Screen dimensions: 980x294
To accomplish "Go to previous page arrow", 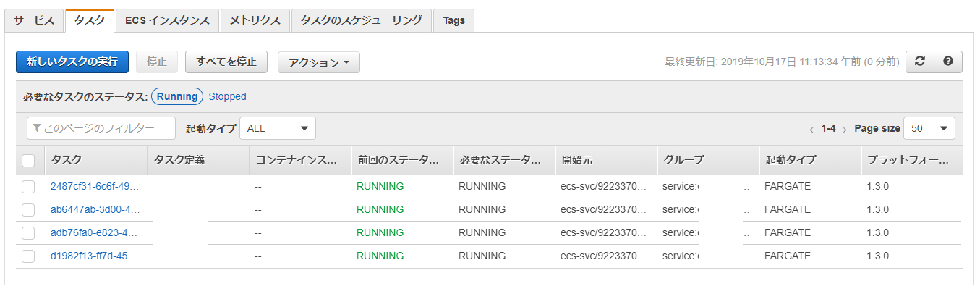I will (811, 129).
